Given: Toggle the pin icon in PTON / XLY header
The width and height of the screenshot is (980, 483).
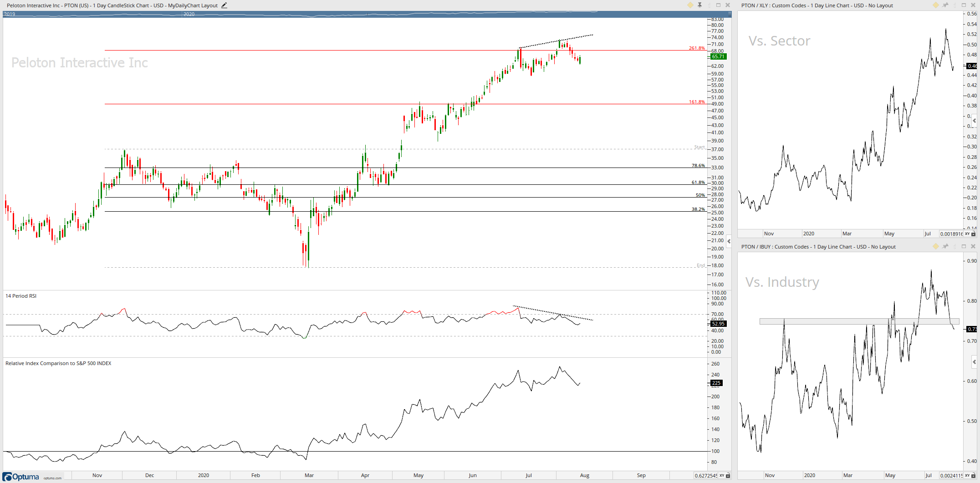Looking at the screenshot, I should point(945,5).
